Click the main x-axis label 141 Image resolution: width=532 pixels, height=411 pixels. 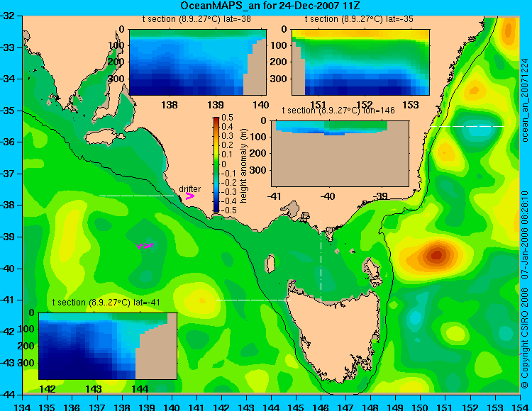[x=196, y=407]
